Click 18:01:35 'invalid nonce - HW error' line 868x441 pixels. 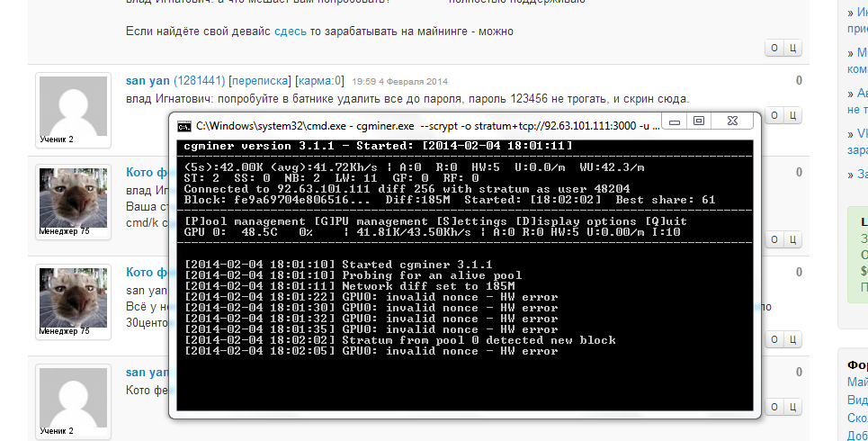click(371, 329)
